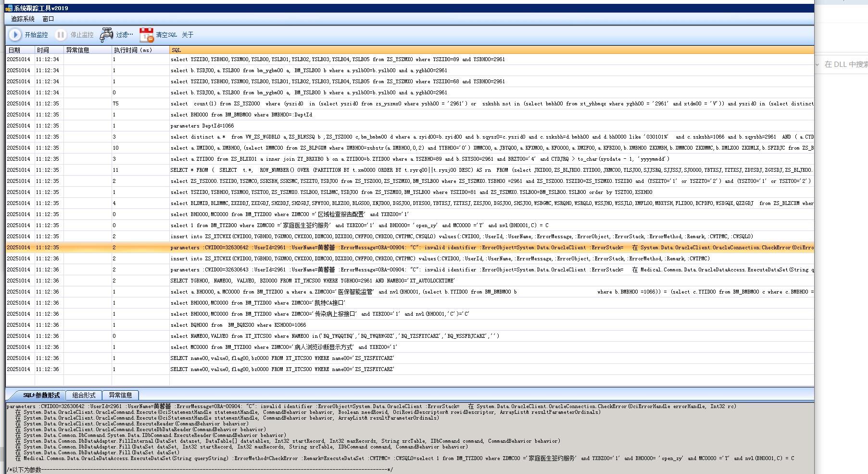Click stack line 'OracleCommand.ExecuteDbDataReader(CommandBehavior behavior)'
The height and width of the screenshot is (474, 868).
coord(140,429)
